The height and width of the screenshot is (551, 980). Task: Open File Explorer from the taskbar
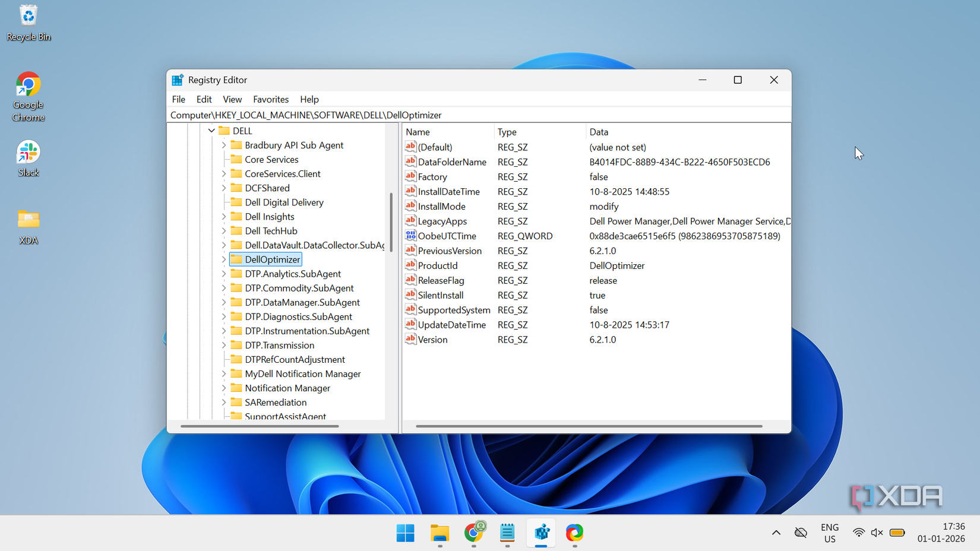click(x=440, y=533)
